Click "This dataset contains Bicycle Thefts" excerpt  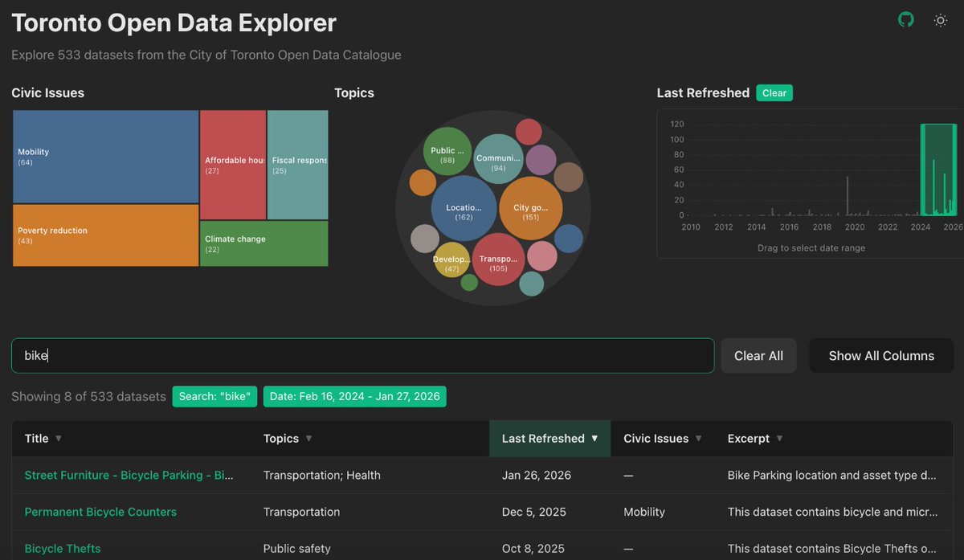(x=832, y=549)
